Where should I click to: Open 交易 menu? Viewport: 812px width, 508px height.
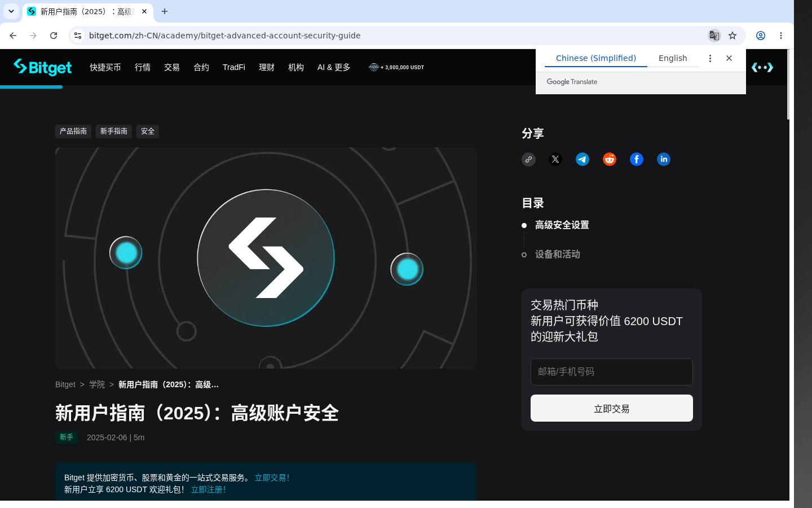coord(172,67)
